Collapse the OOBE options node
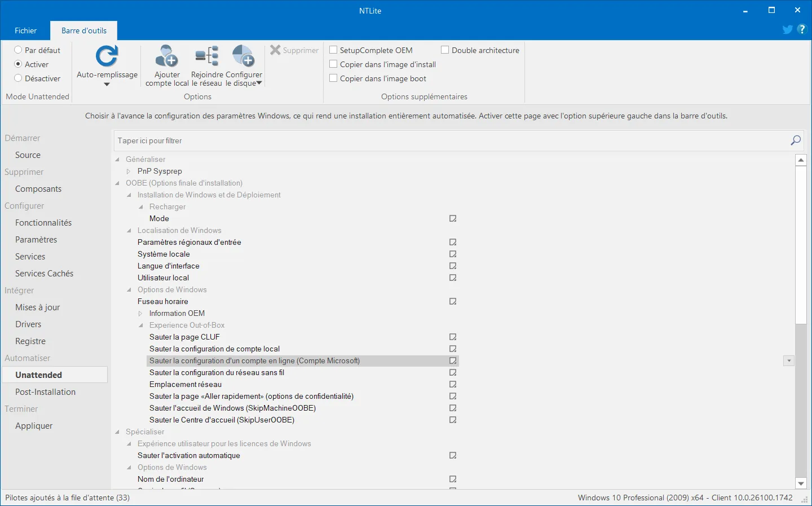 click(x=117, y=183)
